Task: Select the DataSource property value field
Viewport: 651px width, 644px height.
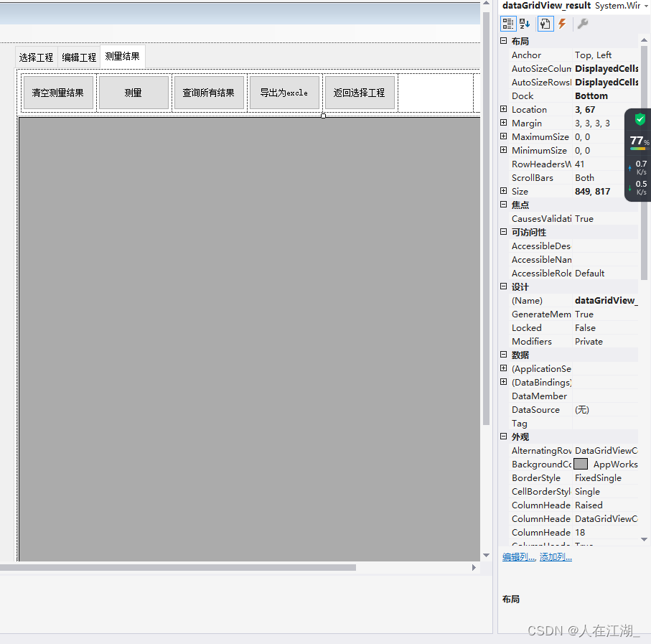Action: (x=603, y=409)
